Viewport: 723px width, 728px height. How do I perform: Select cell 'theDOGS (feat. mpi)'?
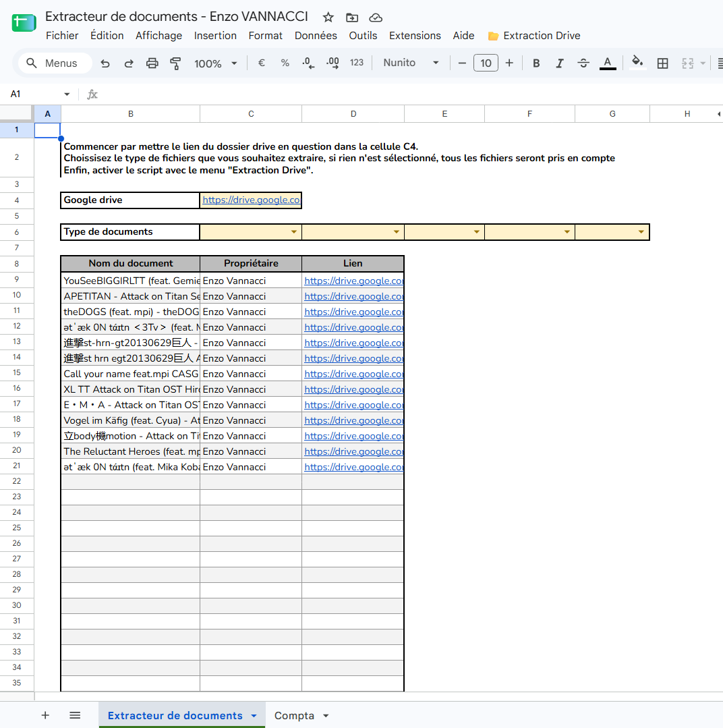131,312
